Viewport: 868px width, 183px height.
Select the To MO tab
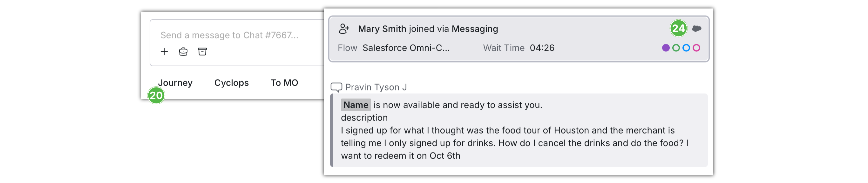[284, 83]
